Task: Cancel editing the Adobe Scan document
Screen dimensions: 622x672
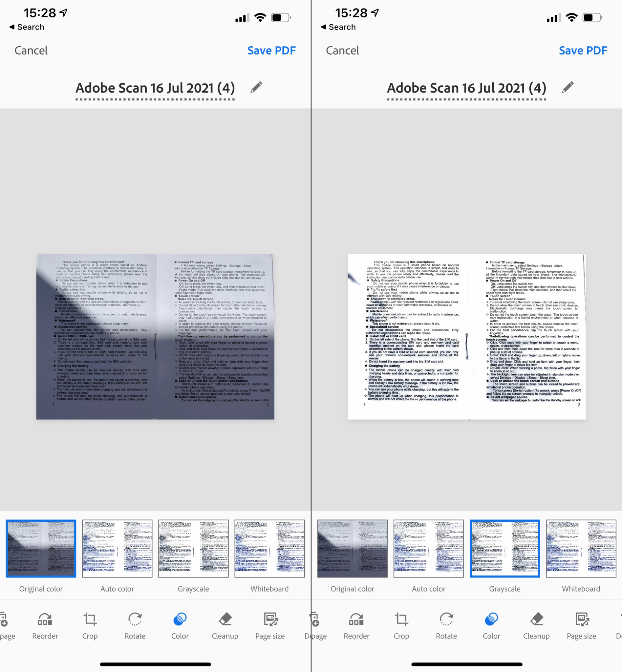Action: tap(31, 50)
